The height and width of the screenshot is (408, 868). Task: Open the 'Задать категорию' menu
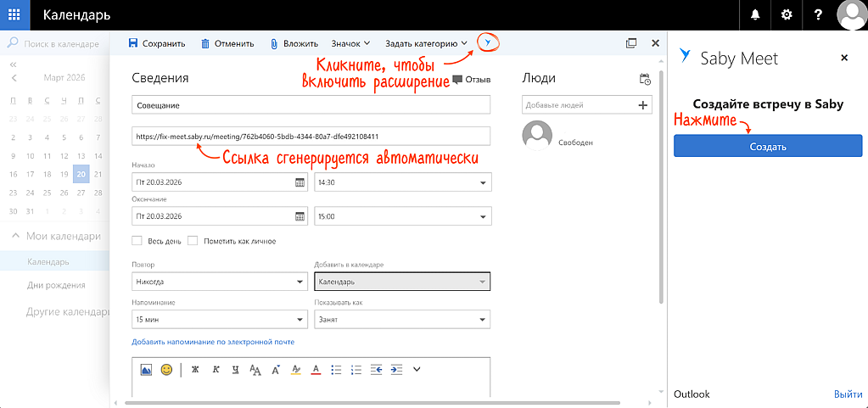(x=426, y=43)
